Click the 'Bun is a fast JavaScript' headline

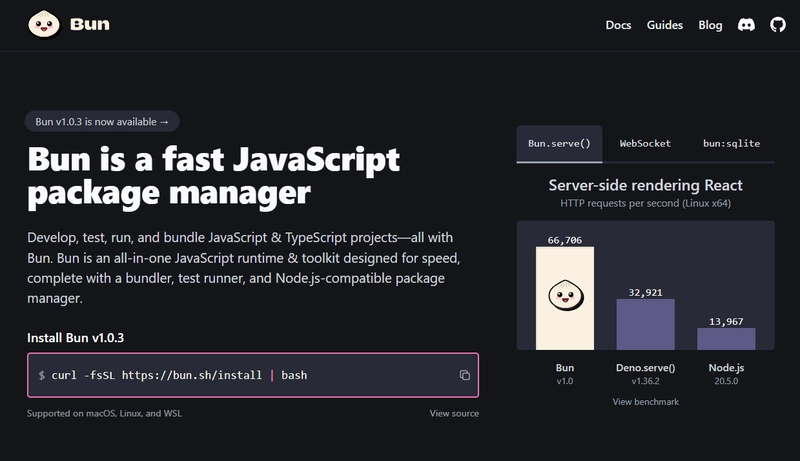[213, 159]
